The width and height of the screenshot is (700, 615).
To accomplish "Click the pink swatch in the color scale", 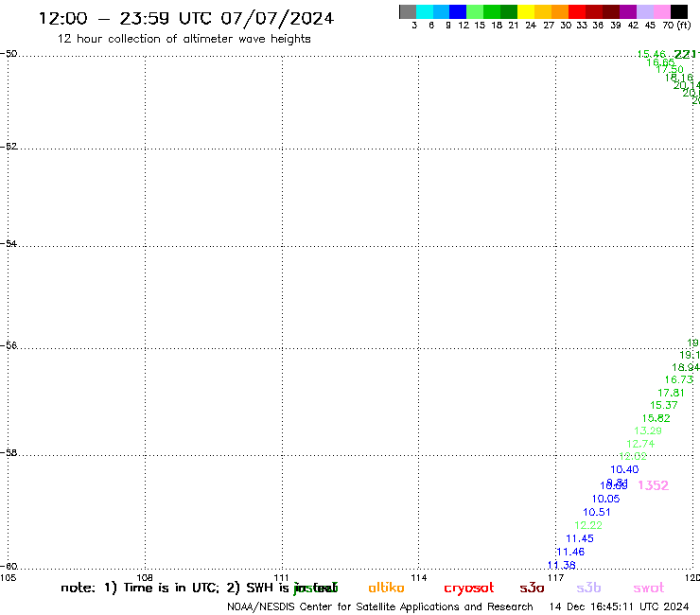I will pos(662,11).
